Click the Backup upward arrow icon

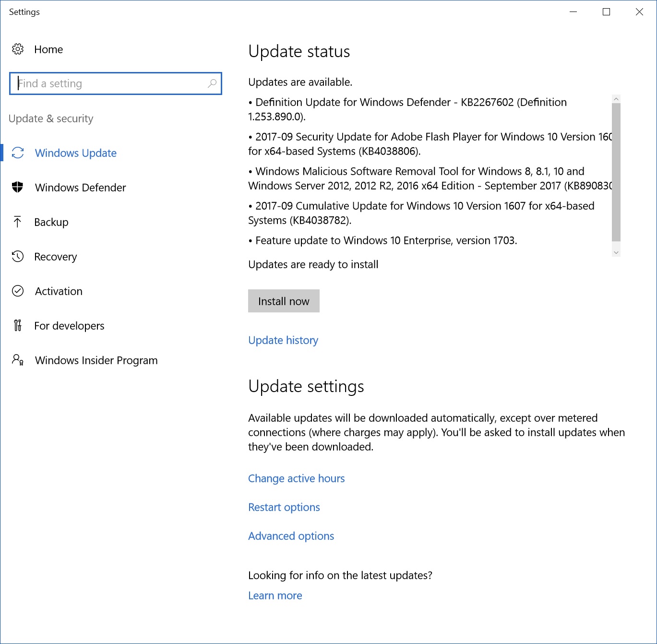point(18,222)
